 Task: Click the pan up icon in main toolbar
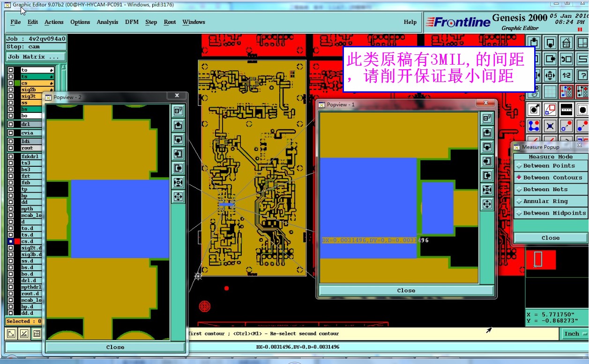point(534,43)
